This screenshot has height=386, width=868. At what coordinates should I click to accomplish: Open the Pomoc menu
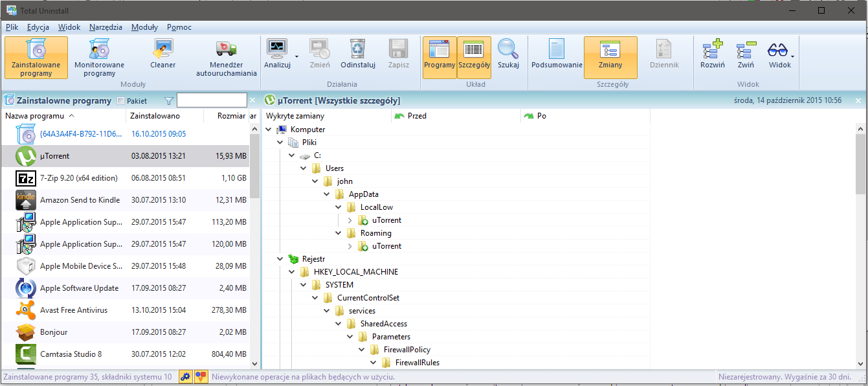point(179,27)
